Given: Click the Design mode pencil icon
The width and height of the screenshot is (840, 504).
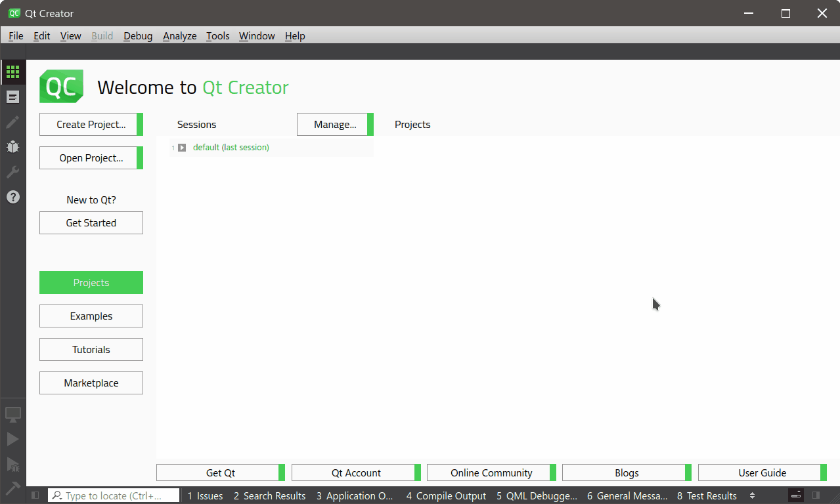Looking at the screenshot, I should click(12, 122).
